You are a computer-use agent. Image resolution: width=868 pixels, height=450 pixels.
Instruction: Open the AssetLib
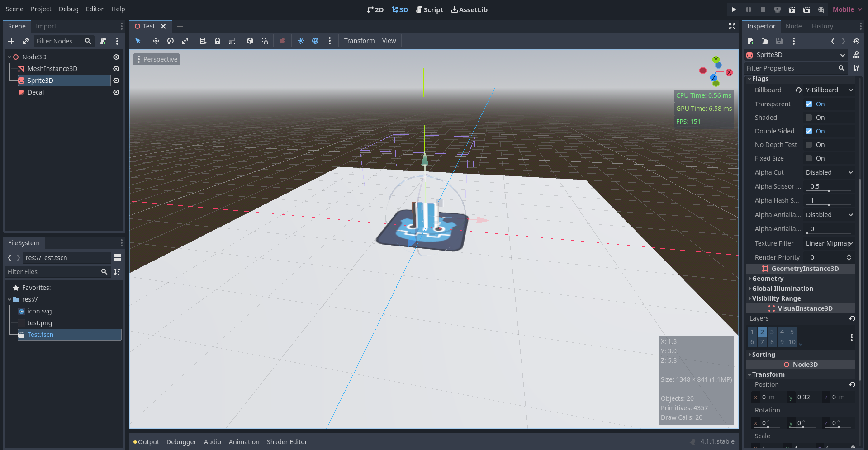pyautogui.click(x=469, y=9)
